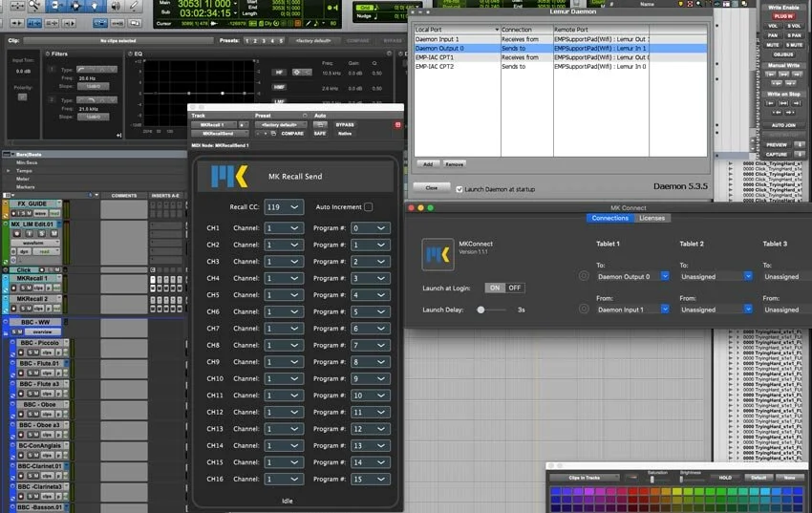Select Daemon Input 1 row in Lemur Daemon
Image resolution: width=812 pixels, height=513 pixels.
pyautogui.click(x=561, y=39)
